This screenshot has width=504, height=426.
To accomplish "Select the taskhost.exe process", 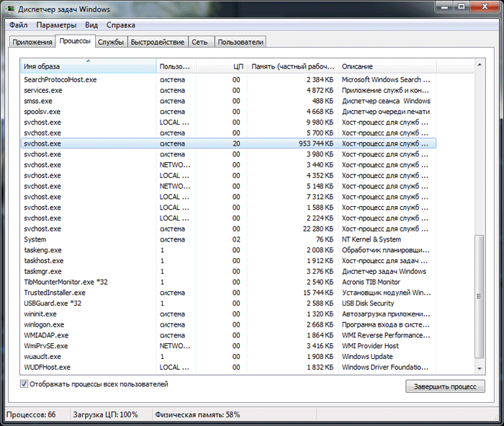I will click(228, 261).
